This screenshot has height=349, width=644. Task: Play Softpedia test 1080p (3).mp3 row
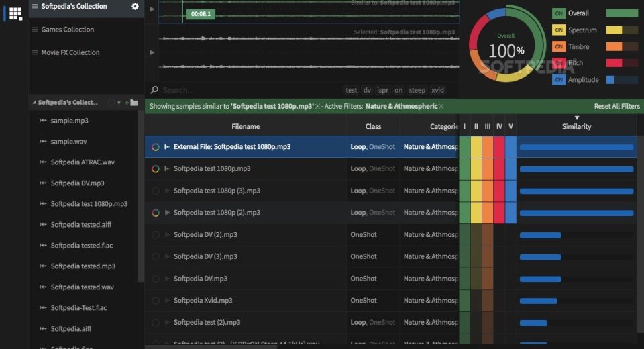pyautogui.click(x=167, y=191)
